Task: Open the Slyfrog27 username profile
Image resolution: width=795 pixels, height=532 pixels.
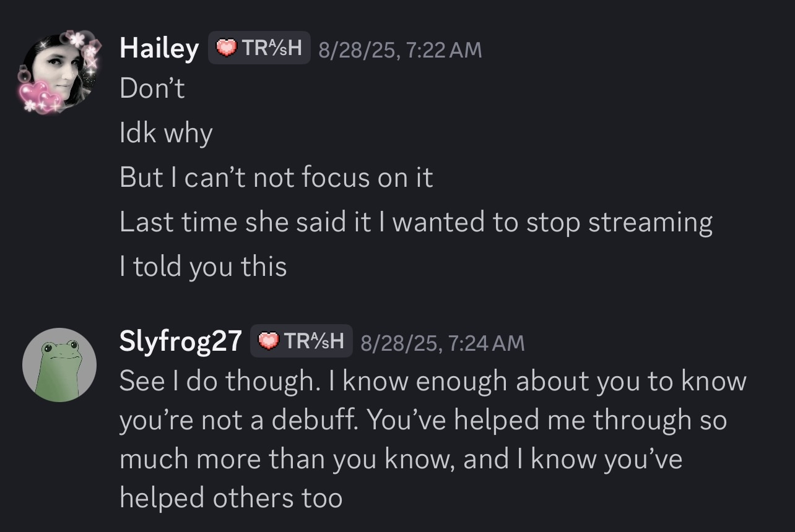Action: 180,341
